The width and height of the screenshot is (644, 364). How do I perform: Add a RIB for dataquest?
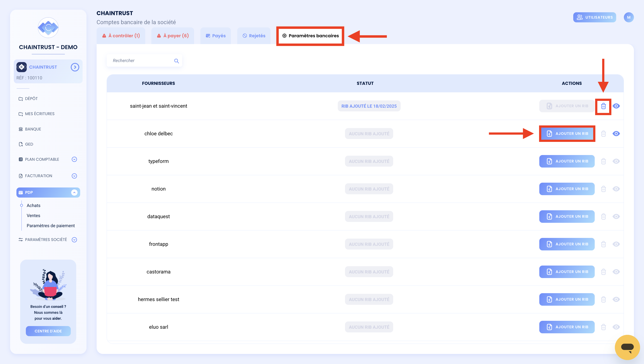tap(567, 217)
